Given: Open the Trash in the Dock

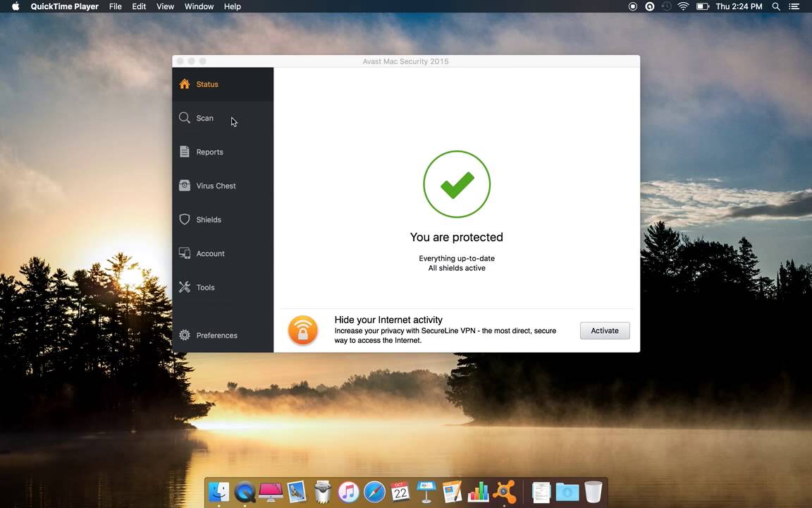Looking at the screenshot, I should 593,492.
